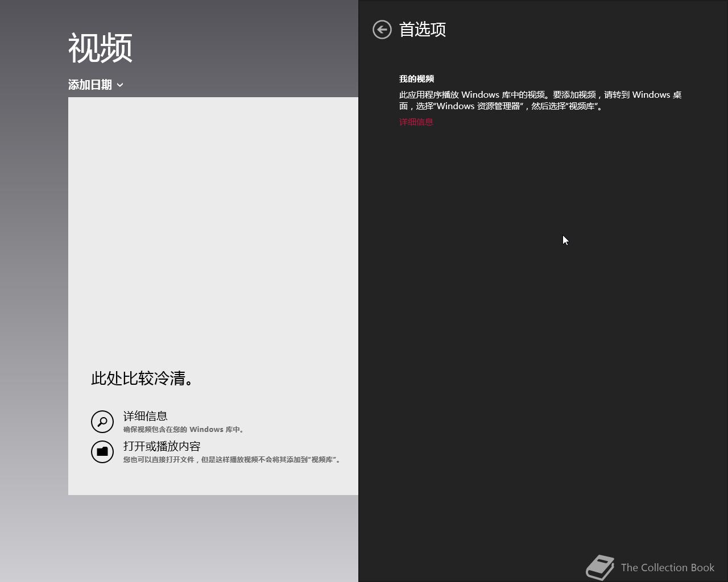Click text 确保视频包含在您的 Windows 库中。

tap(185, 430)
